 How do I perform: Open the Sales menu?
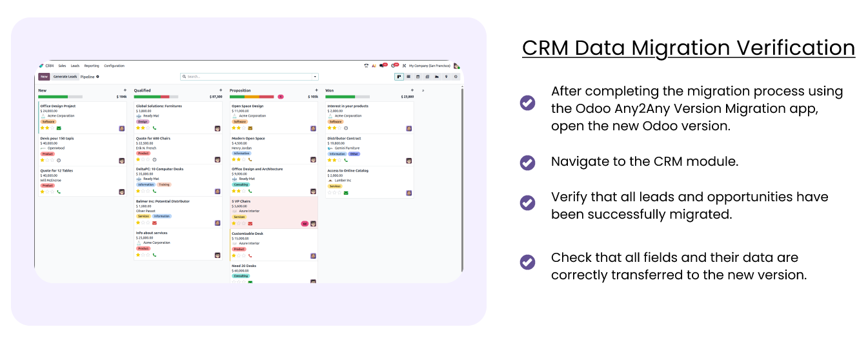pyautogui.click(x=62, y=66)
